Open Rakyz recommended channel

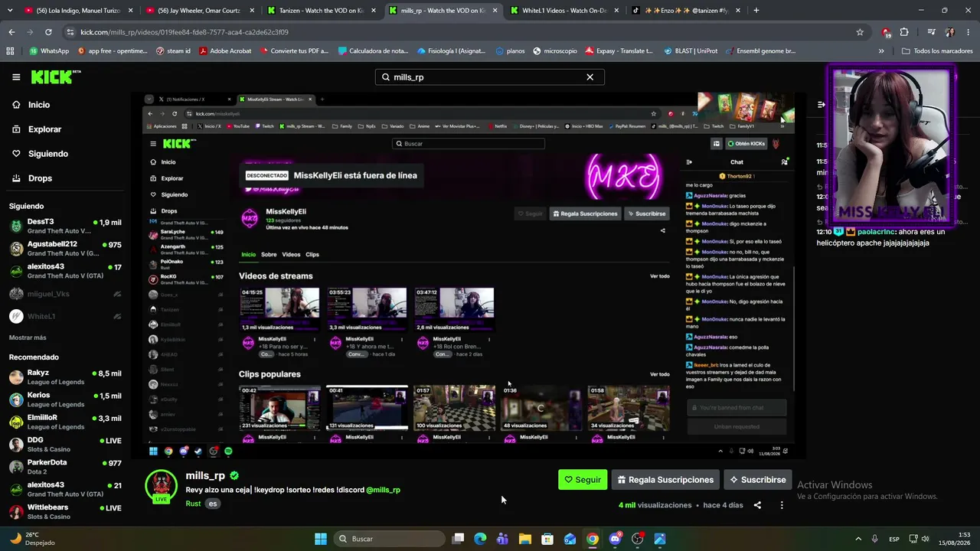pyautogui.click(x=65, y=377)
